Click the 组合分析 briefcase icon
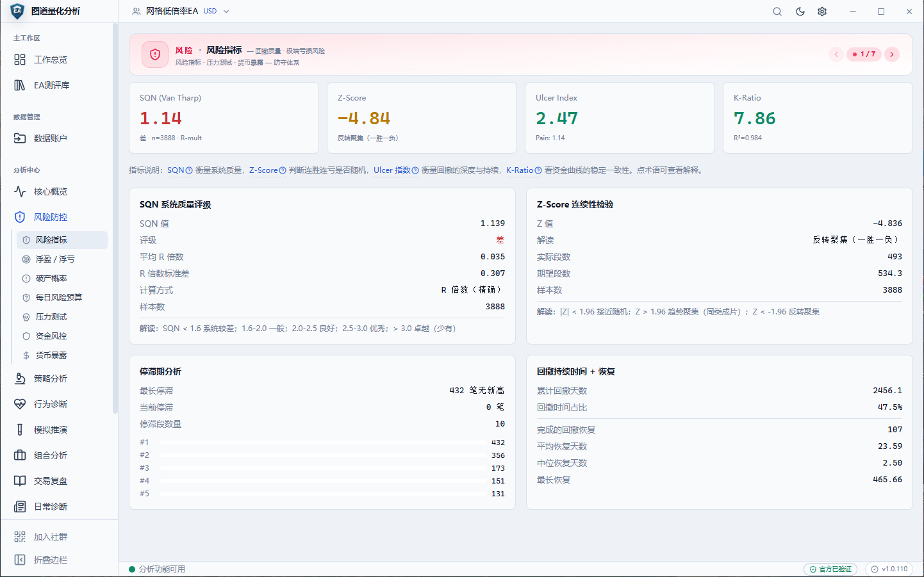The height and width of the screenshot is (577, 924). tap(20, 455)
